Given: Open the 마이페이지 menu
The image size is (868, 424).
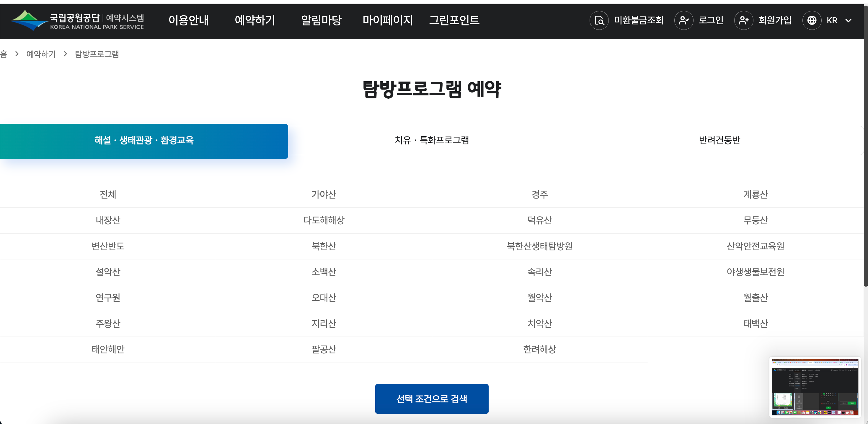Looking at the screenshot, I should pyautogui.click(x=388, y=20).
